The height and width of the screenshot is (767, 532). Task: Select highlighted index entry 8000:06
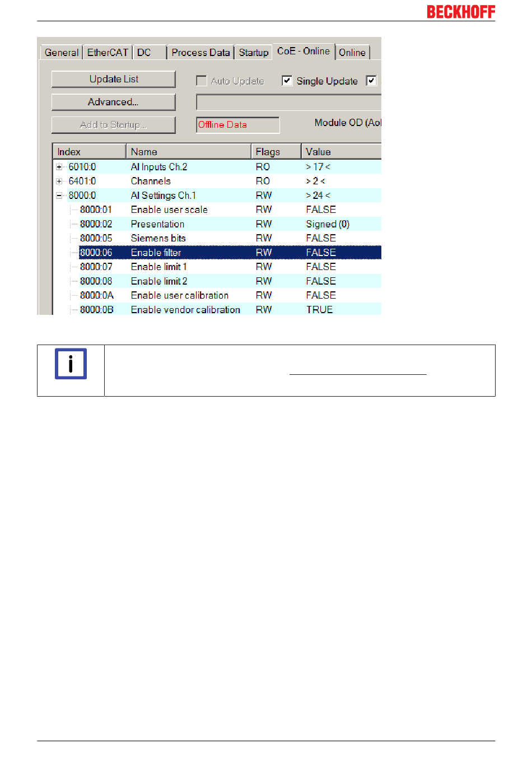(x=96, y=253)
